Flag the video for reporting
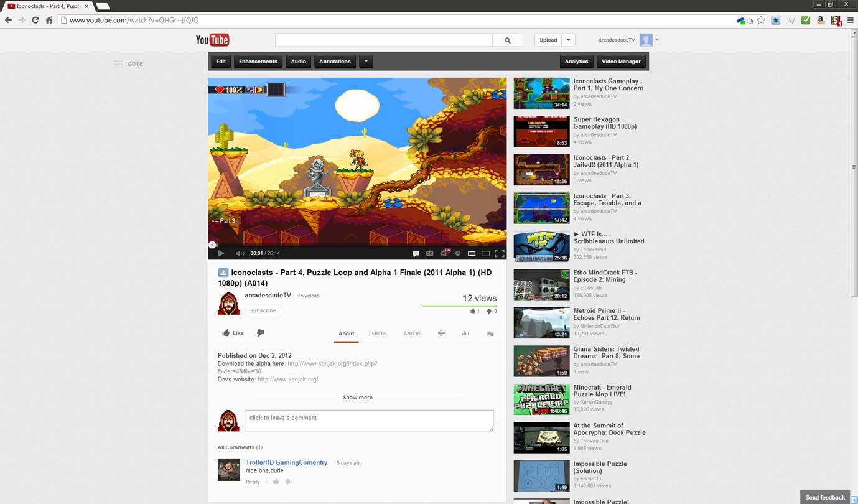Screen dimensions: 858x504 pyautogui.click(x=490, y=333)
